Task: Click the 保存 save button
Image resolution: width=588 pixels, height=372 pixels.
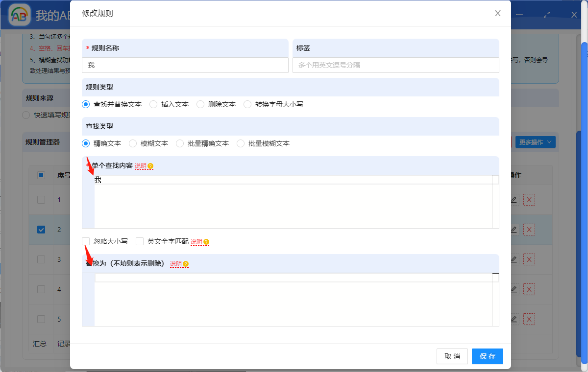Action: pos(487,356)
